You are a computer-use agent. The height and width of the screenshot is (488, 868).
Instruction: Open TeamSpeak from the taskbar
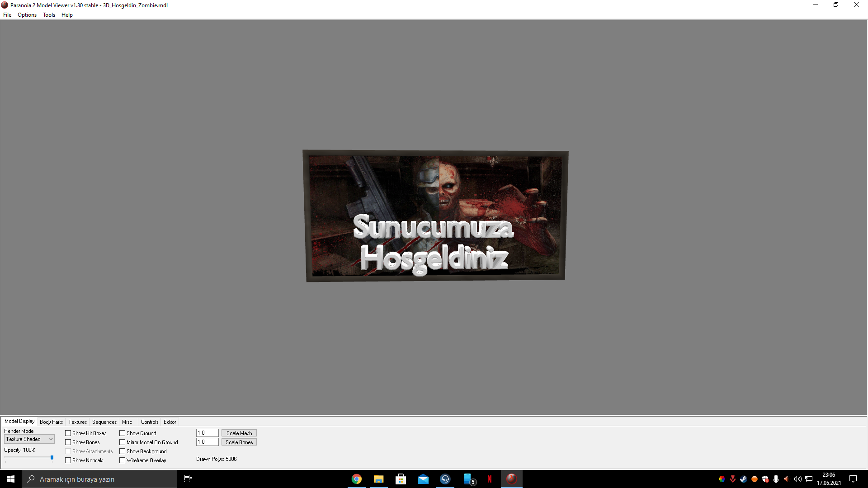pyautogui.click(x=445, y=479)
